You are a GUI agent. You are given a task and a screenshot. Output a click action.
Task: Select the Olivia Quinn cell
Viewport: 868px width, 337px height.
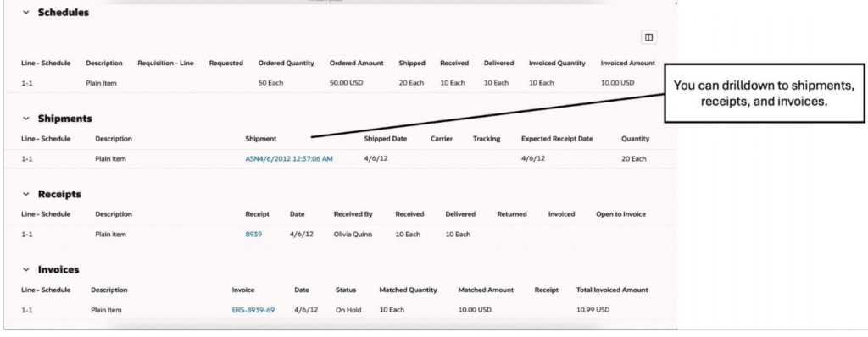click(353, 234)
